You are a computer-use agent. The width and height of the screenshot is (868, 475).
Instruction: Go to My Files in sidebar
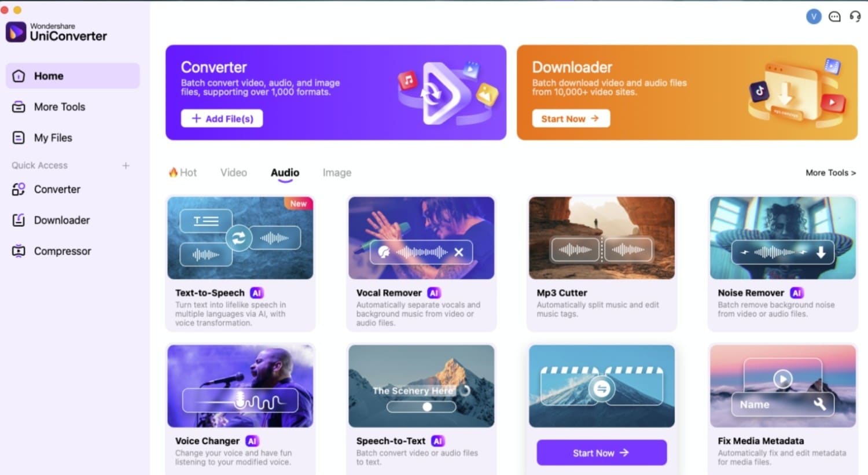coord(72,138)
